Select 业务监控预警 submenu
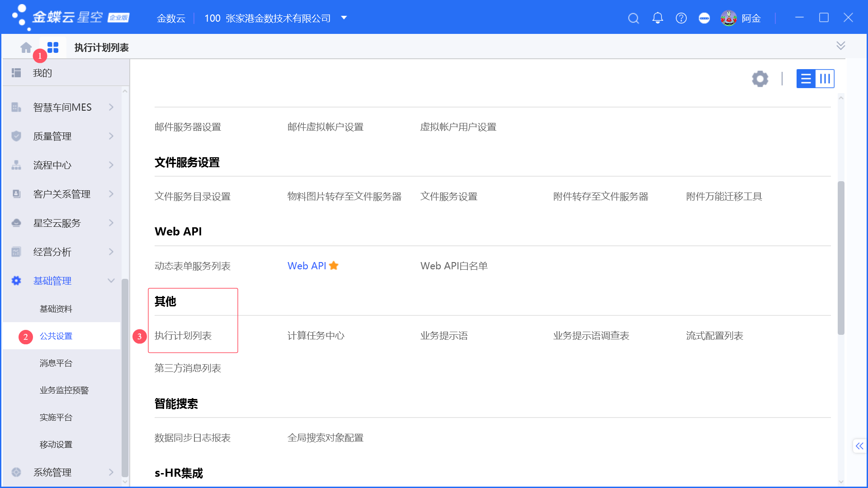868x488 pixels. pos(64,390)
